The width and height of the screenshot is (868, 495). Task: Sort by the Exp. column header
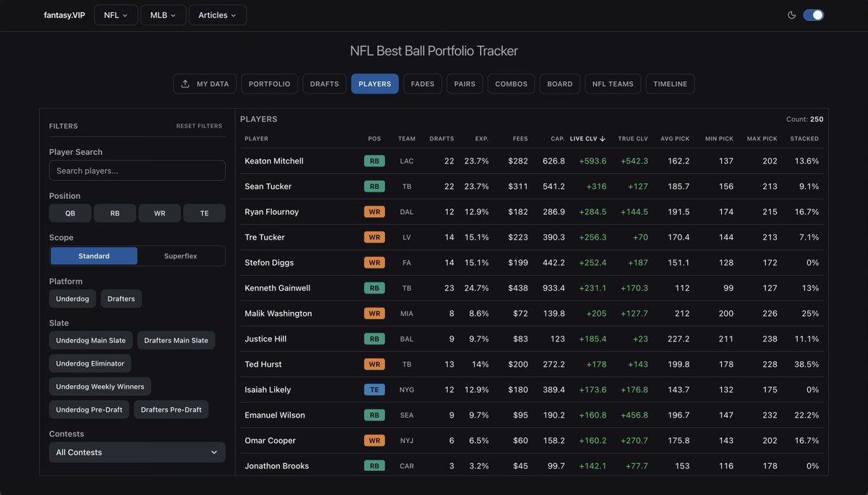pos(482,139)
